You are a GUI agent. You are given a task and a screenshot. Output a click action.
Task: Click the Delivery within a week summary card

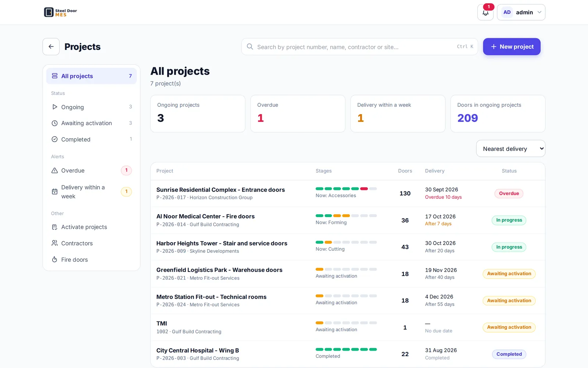click(x=398, y=114)
